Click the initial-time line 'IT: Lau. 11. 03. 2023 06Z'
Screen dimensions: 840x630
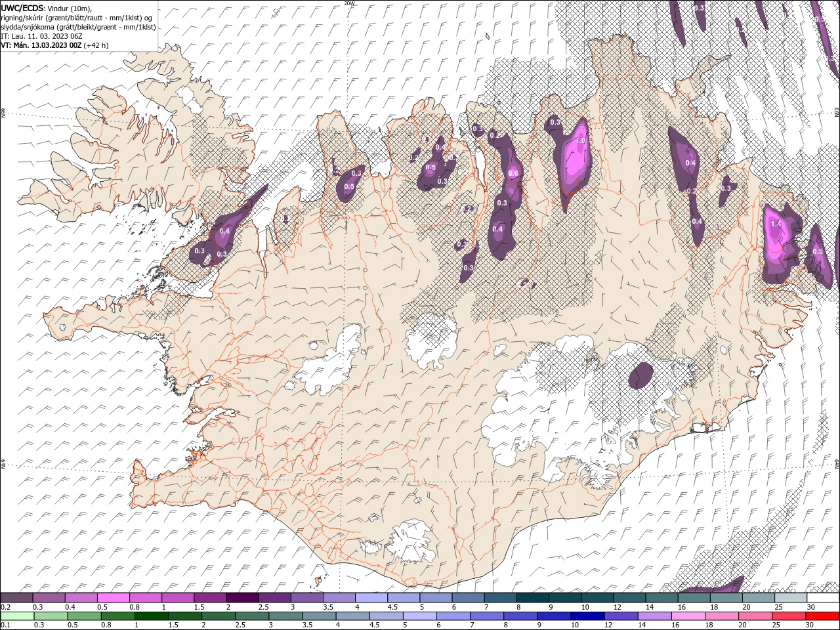(x=41, y=36)
